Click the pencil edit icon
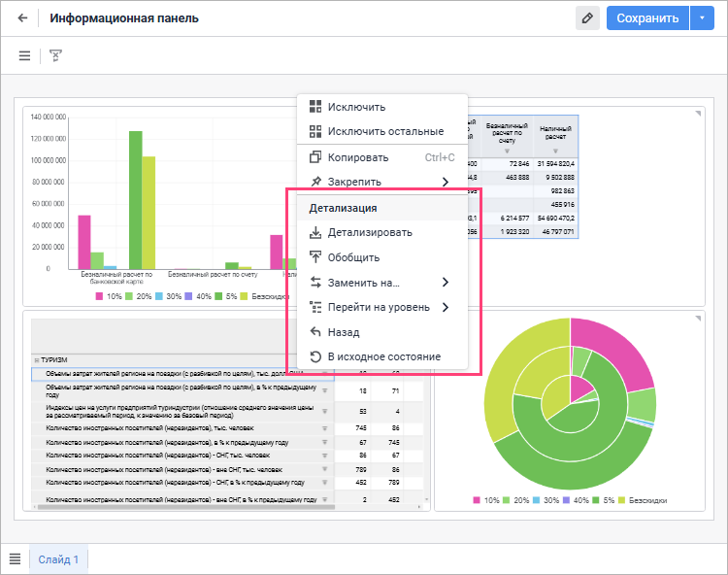The height and width of the screenshot is (575, 728). point(586,17)
